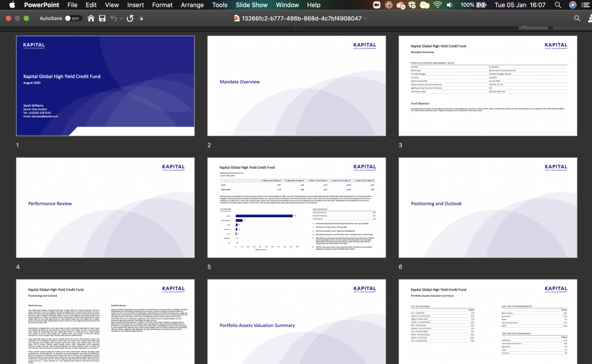Open the Insert menu
Viewport: 592px width, 364px height.
(x=135, y=5)
